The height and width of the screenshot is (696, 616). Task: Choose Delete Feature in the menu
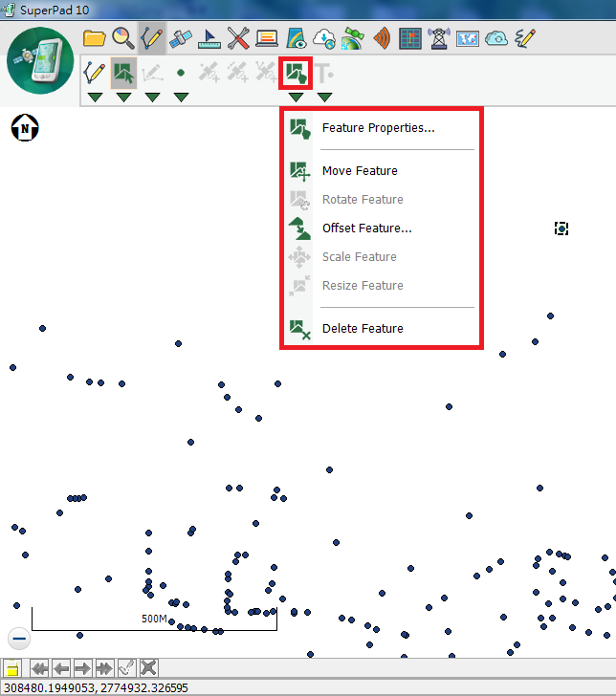point(382,329)
